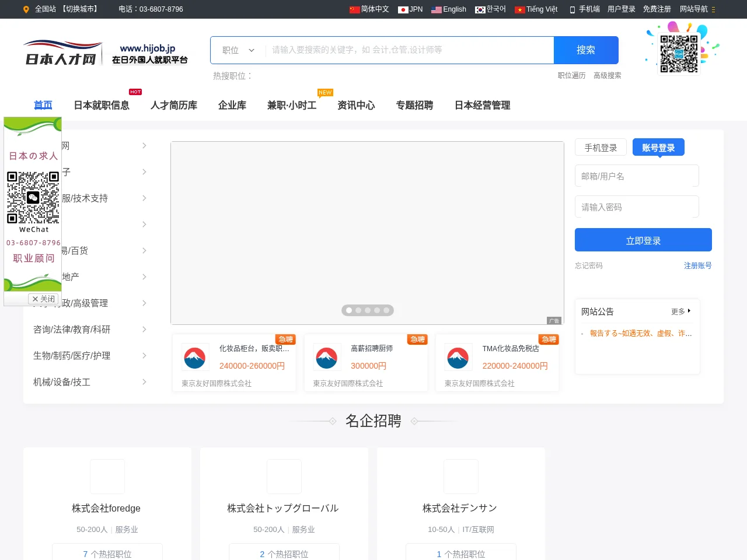Expand the 咨询/法律/教育/科研 category arrow
Screen dimensions: 747x560
(x=144, y=330)
